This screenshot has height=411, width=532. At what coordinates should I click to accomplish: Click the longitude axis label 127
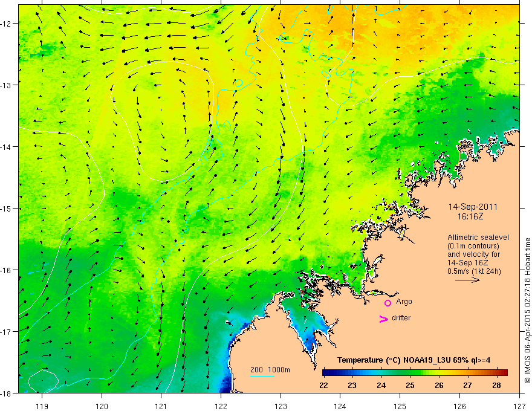coord(519,406)
